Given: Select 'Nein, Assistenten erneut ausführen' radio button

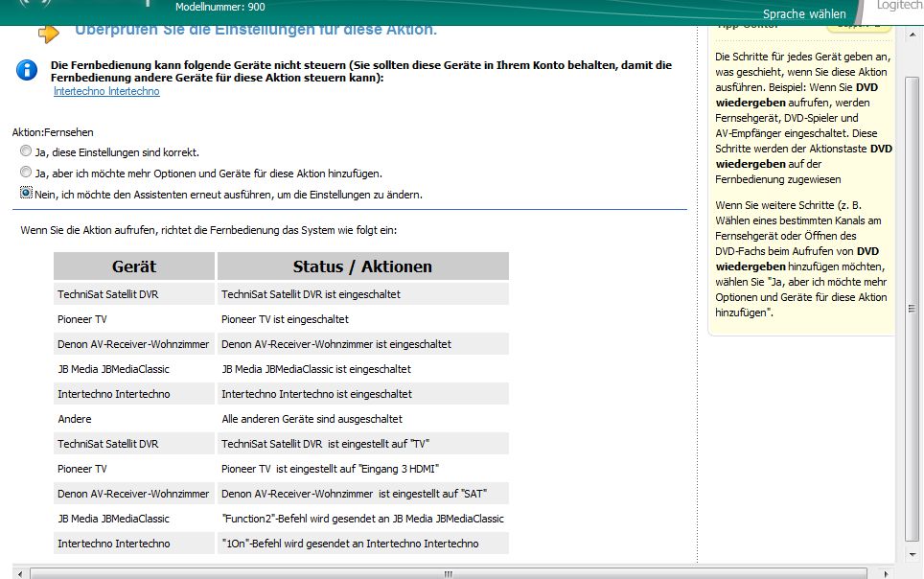Looking at the screenshot, I should tap(26, 193).
